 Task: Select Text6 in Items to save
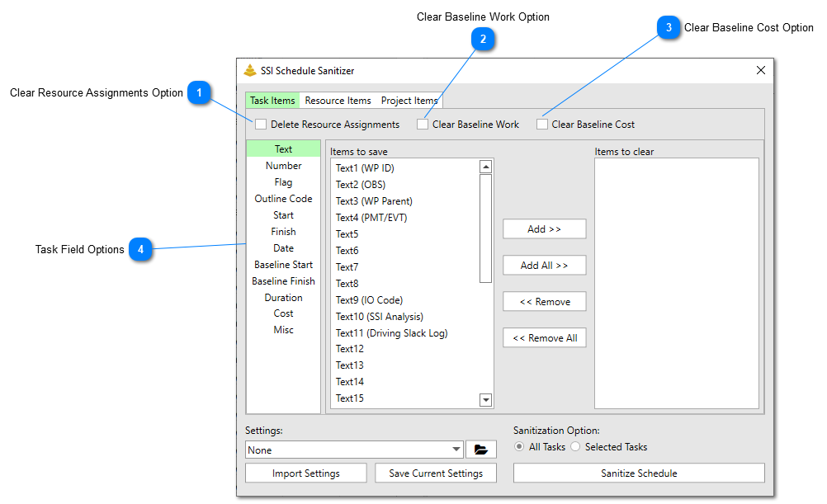tap(347, 251)
